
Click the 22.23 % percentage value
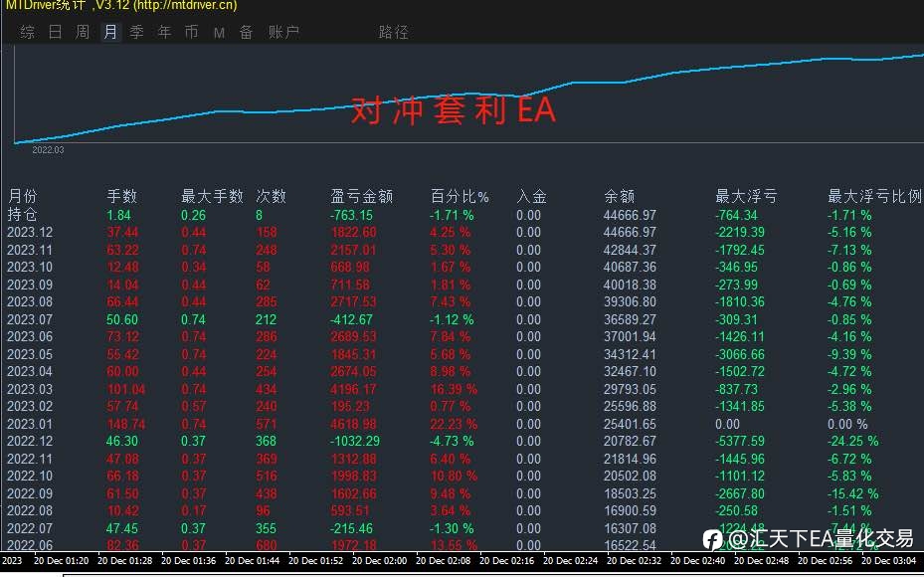point(454,424)
